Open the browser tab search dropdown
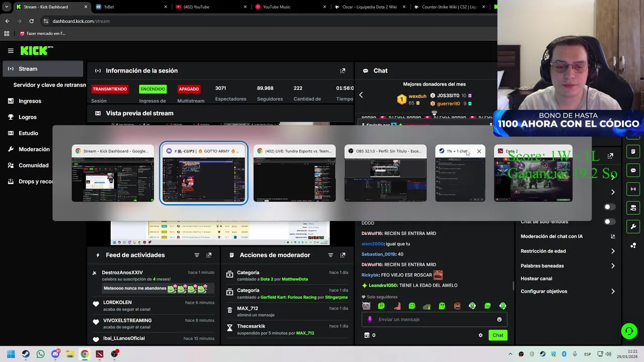Image resolution: width=644 pixels, height=362 pixels. (x=6, y=7)
